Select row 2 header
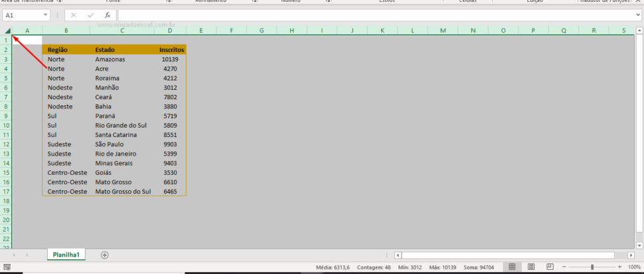644x274 pixels. (x=6, y=50)
